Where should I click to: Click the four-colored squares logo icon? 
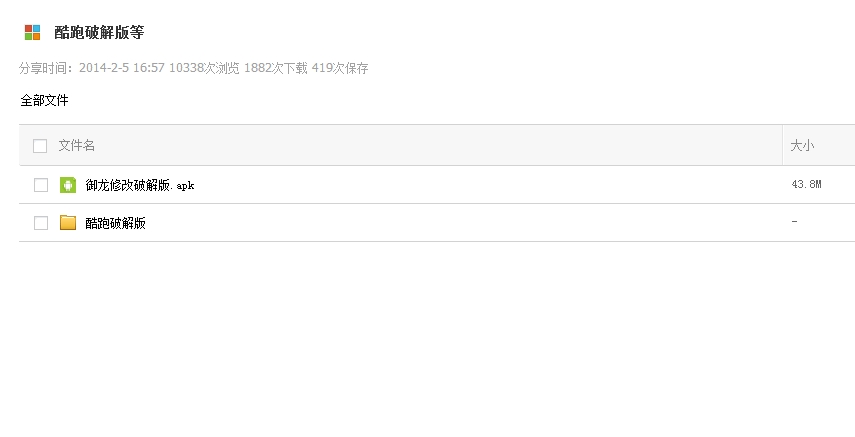tap(32, 32)
